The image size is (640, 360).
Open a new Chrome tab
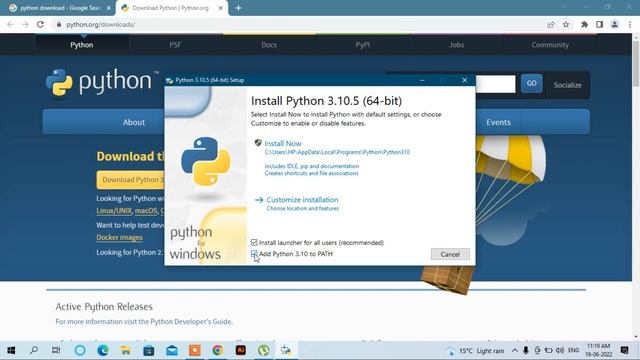238,8
